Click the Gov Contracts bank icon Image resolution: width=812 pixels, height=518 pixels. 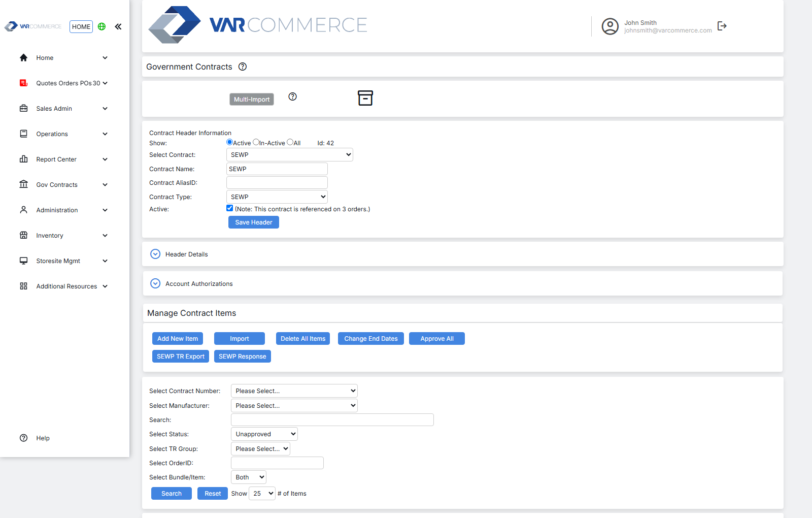[23, 184]
